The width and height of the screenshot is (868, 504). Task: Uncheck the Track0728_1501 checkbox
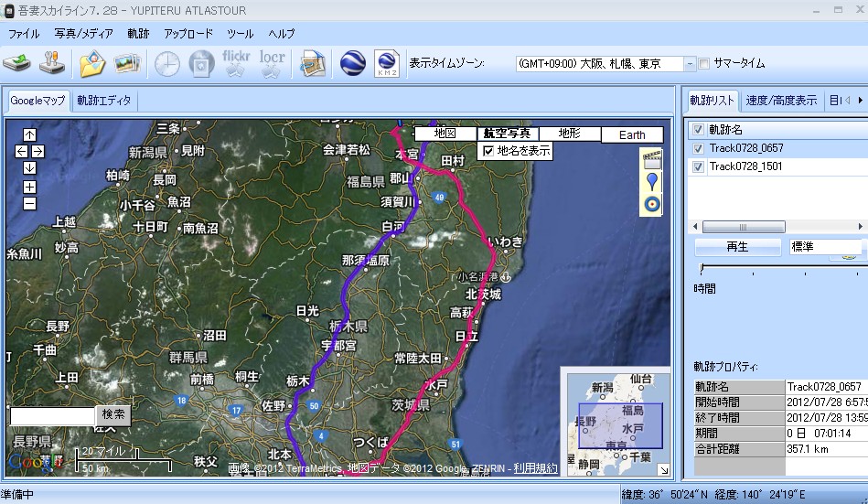pos(699,166)
